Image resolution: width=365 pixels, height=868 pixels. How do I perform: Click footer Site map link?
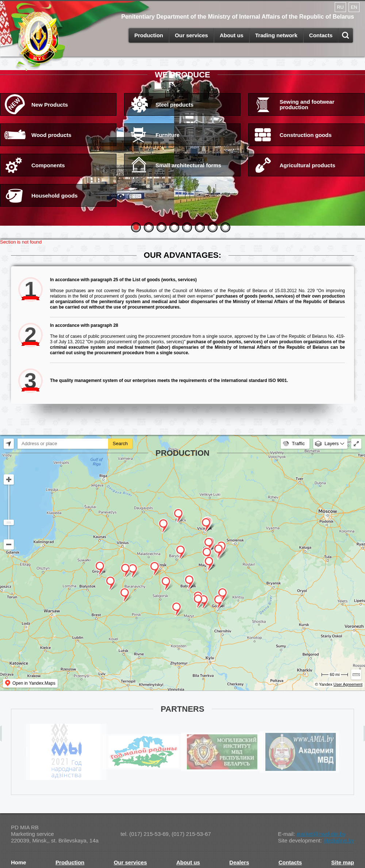(x=342, y=862)
